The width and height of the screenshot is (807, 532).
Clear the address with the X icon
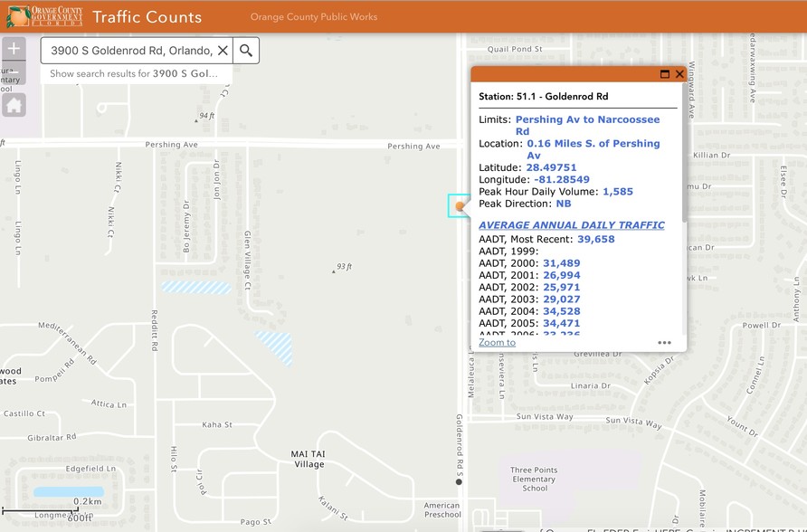pos(223,51)
